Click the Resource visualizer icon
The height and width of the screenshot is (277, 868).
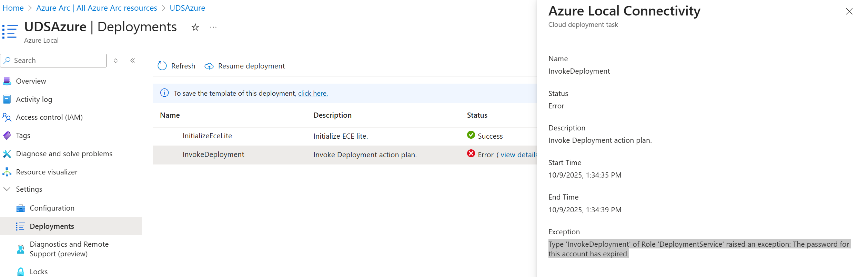coord(7,172)
